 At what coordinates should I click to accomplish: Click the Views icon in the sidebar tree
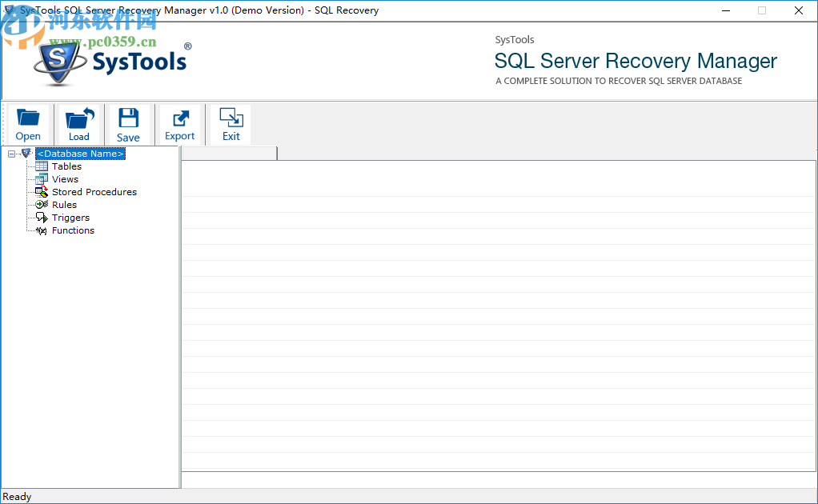click(x=41, y=178)
